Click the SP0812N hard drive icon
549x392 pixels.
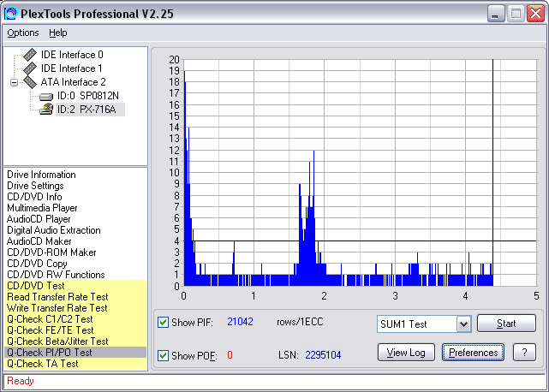[46, 96]
